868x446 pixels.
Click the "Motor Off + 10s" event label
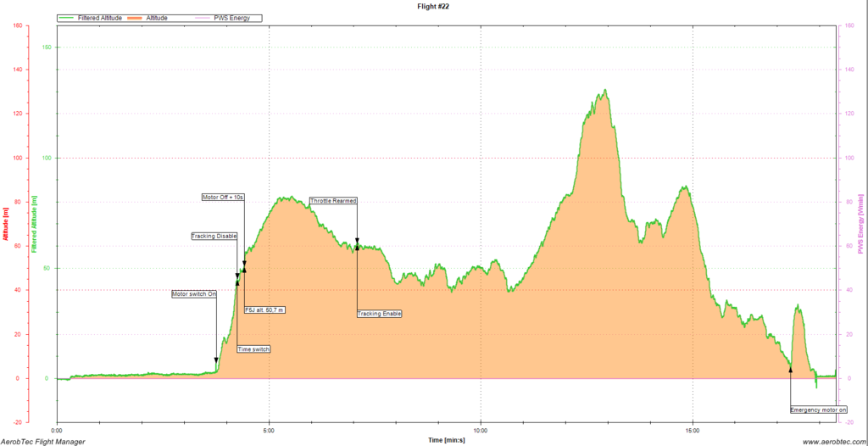(223, 197)
